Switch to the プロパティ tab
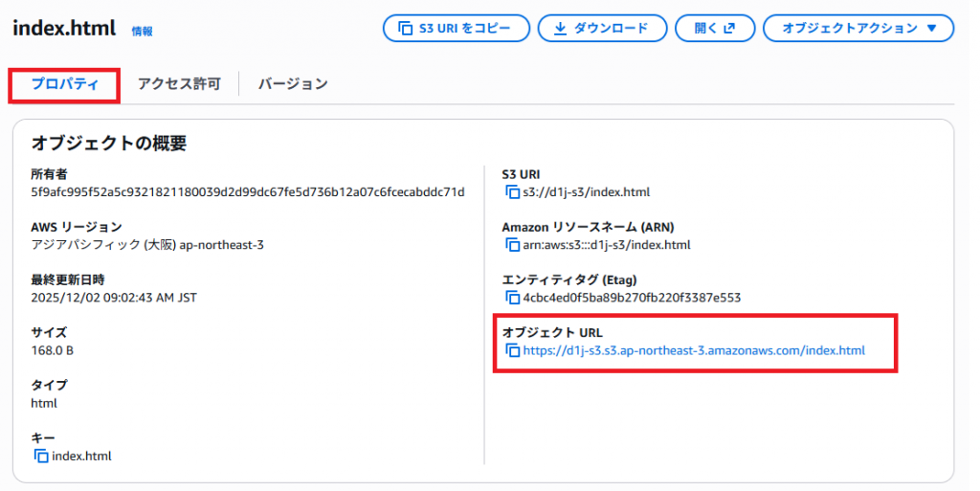Image resolution: width=980 pixels, height=491 pixels. tap(65, 84)
